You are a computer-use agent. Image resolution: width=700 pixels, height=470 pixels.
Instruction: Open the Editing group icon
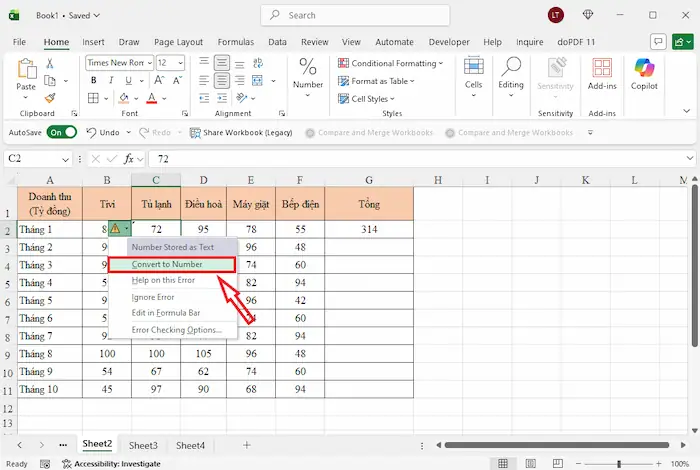click(x=511, y=74)
